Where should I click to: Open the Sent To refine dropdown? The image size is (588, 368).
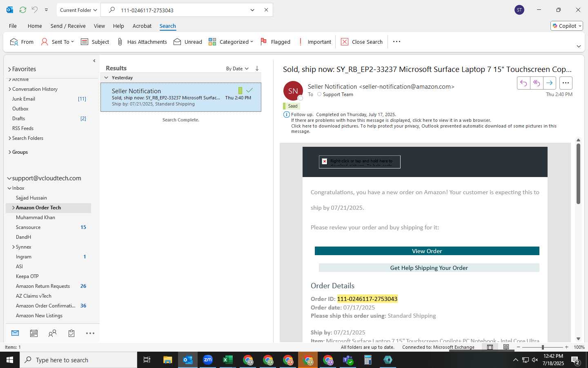tap(58, 42)
